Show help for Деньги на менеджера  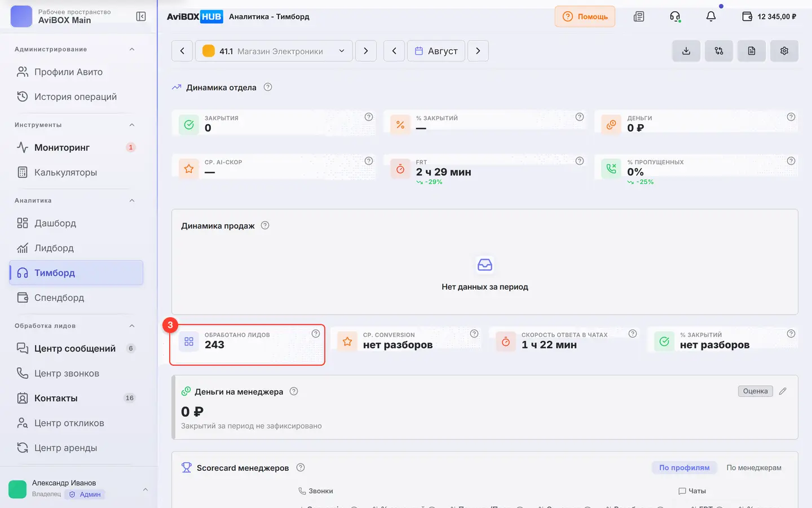pyautogui.click(x=294, y=391)
